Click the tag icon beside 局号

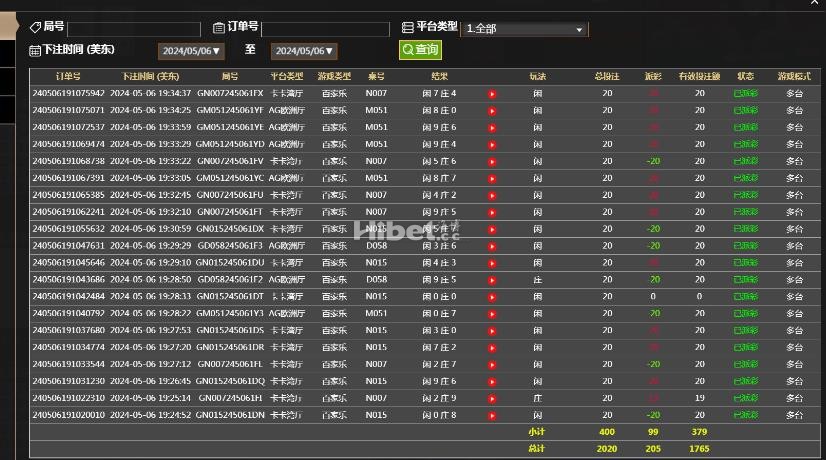[35, 27]
